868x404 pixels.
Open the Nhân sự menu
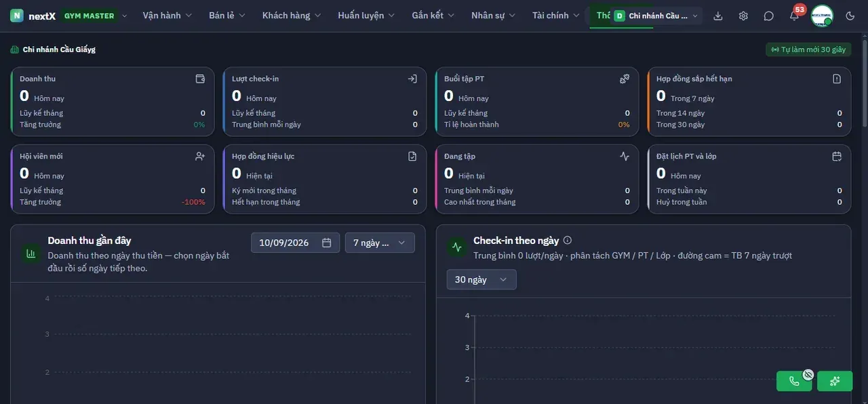coord(494,16)
